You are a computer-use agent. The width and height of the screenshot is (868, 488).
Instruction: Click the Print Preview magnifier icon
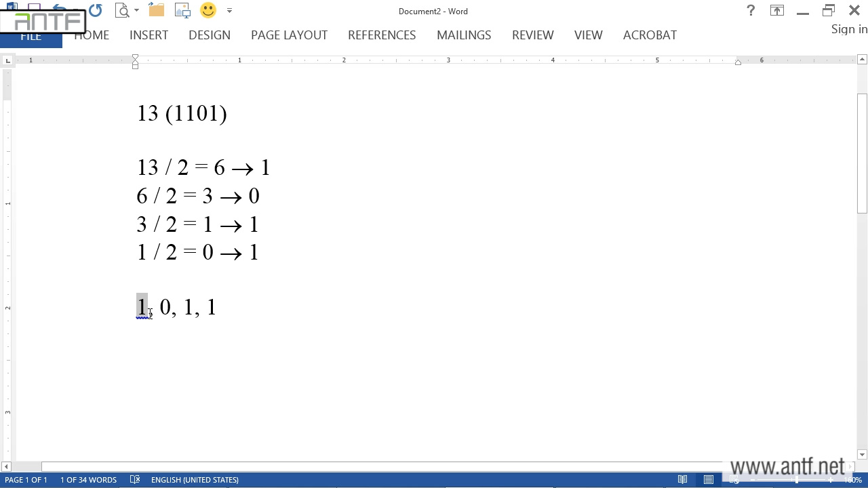[x=122, y=10]
